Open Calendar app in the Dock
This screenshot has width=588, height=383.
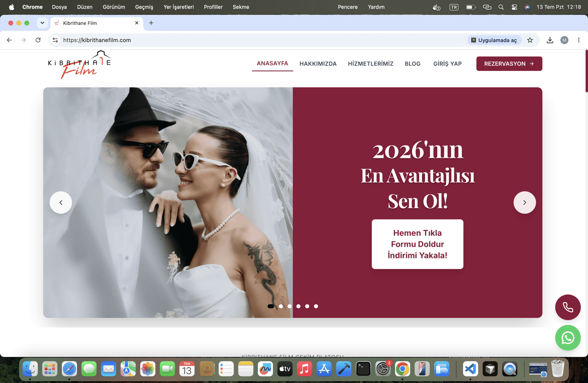click(187, 369)
